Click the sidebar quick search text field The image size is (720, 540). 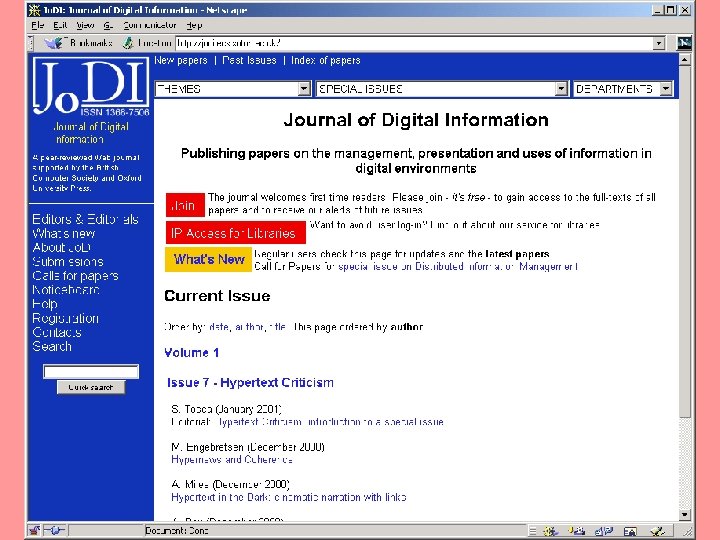(91, 371)
